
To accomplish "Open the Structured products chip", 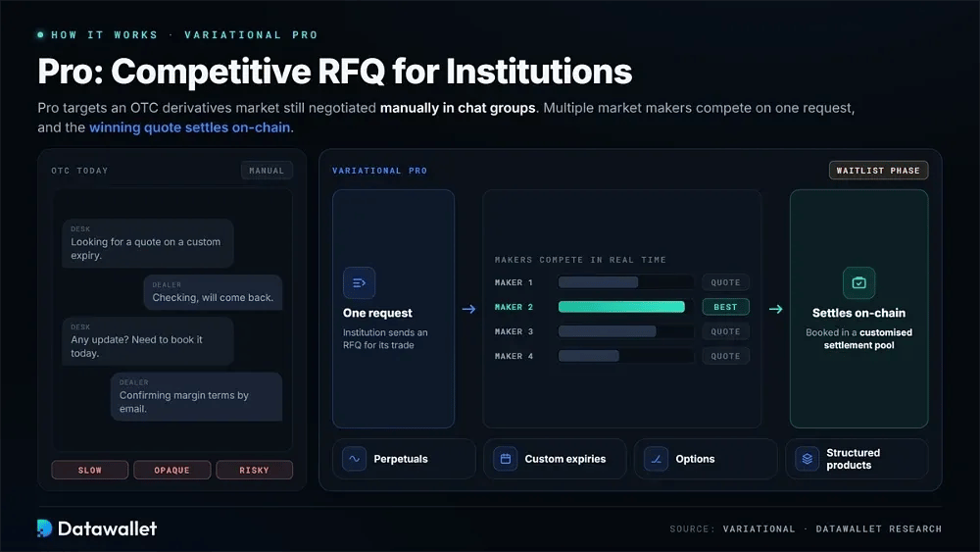I will click(x=857, y=459).
